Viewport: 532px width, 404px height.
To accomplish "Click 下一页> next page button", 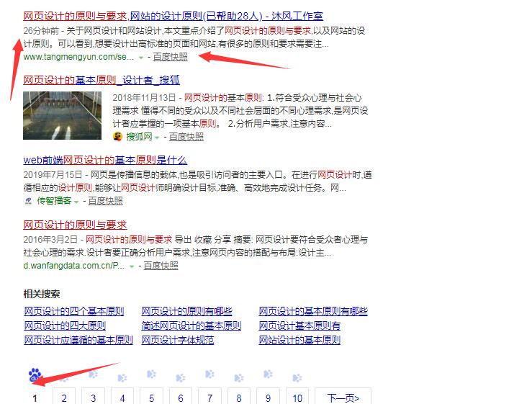I will pyautogui.click(x=343, y=398).
